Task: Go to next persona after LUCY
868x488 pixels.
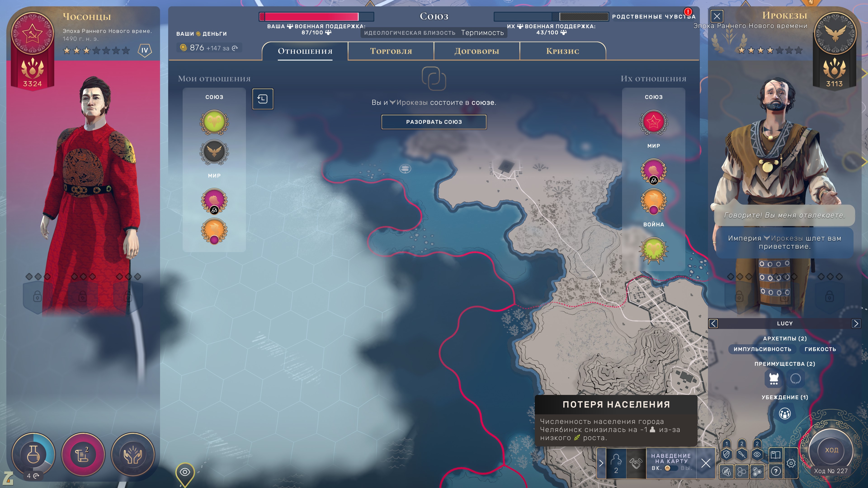Action: (856, 324)
